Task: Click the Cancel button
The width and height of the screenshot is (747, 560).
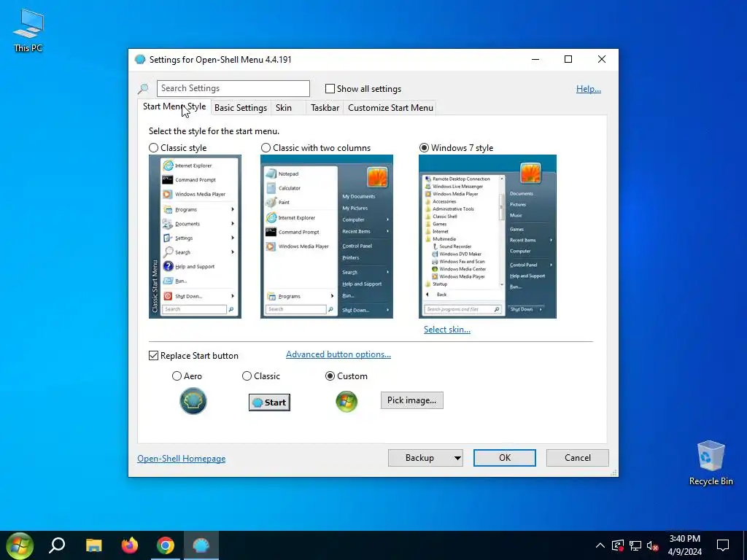Action: (x=578, y=458)
